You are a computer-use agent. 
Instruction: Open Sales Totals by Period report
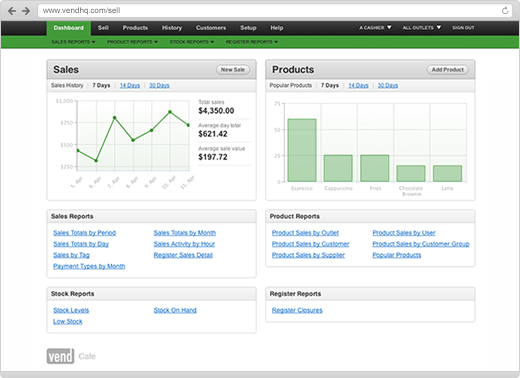tap(85, 233)
